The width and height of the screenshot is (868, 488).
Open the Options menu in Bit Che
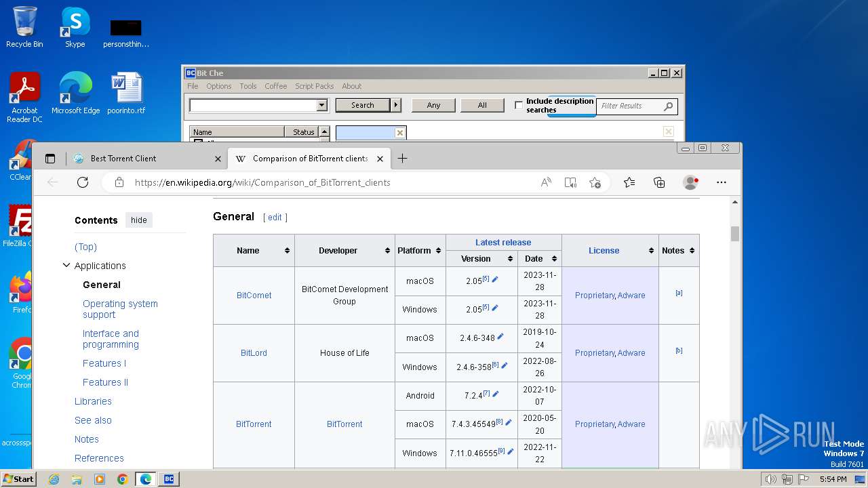219,86
